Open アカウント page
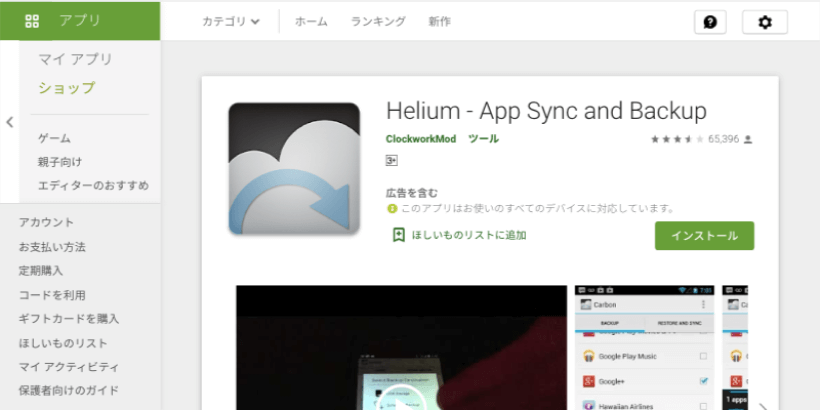Viewport: 820px width, 410px height. [47, 222]
